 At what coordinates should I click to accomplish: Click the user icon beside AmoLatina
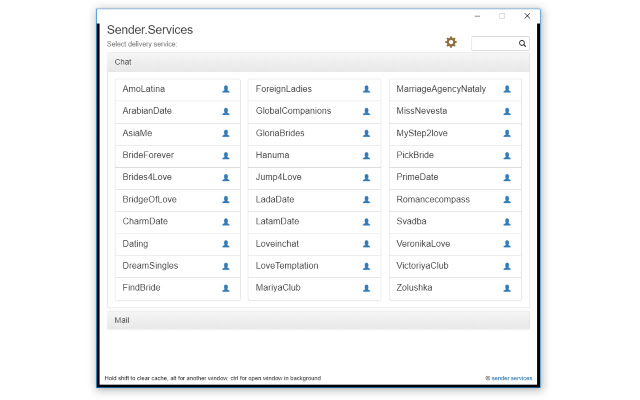[226, 89]
